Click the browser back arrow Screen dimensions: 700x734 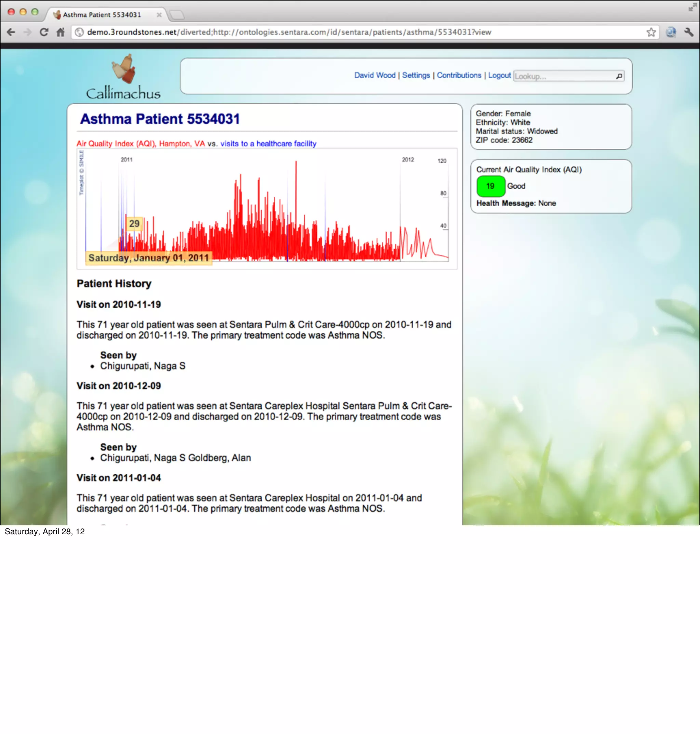point(11,32)
